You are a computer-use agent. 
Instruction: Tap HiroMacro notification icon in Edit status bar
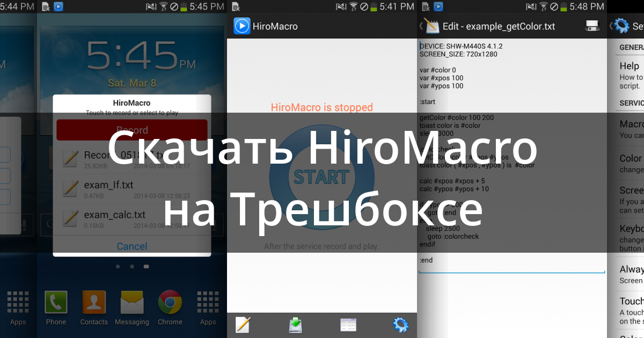point(438,6)
